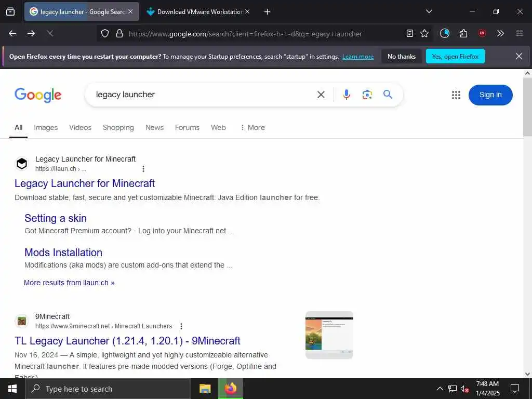Screen dimensions: 532x399
Task: Open the Google apps grid icon
Action: point(456,95)
